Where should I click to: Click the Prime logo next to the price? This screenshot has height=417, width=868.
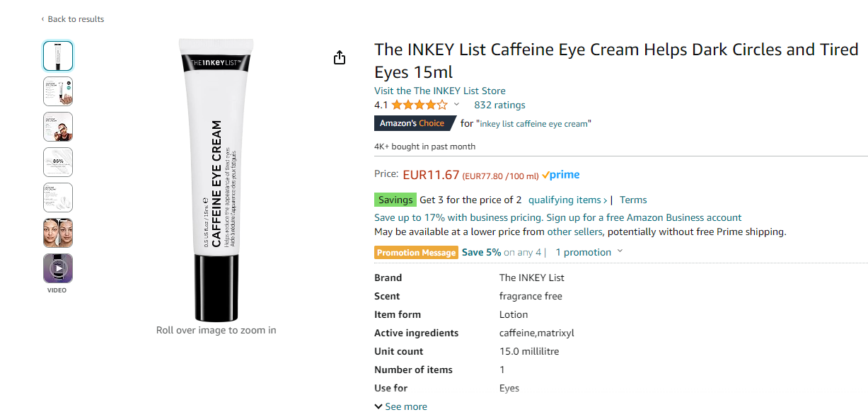pyautogui.click(x=561, y=175)
